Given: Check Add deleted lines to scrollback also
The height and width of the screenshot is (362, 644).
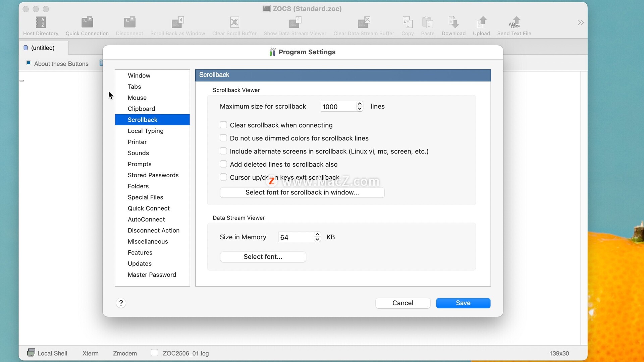Looking at the screenshot, I should (223, 164).
